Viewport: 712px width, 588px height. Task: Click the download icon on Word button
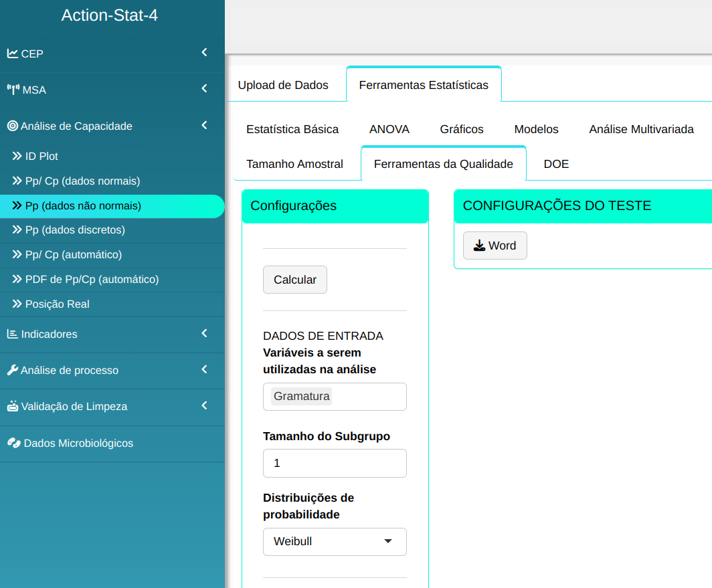click(479, 246)
